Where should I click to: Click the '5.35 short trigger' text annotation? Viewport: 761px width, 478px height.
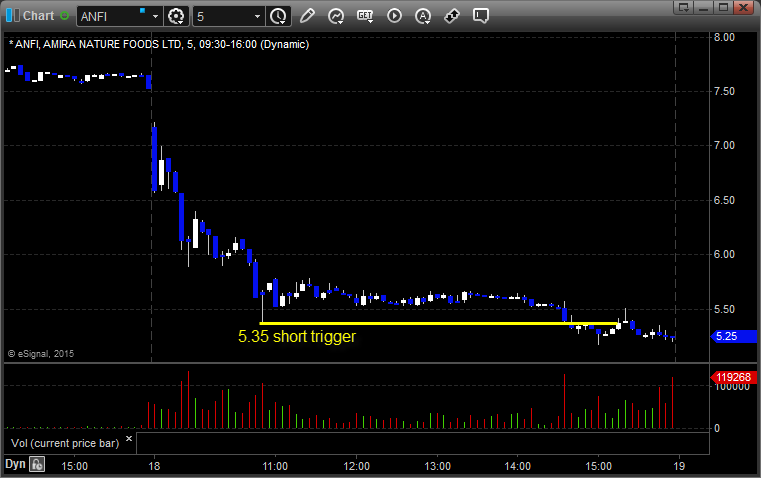297,336
